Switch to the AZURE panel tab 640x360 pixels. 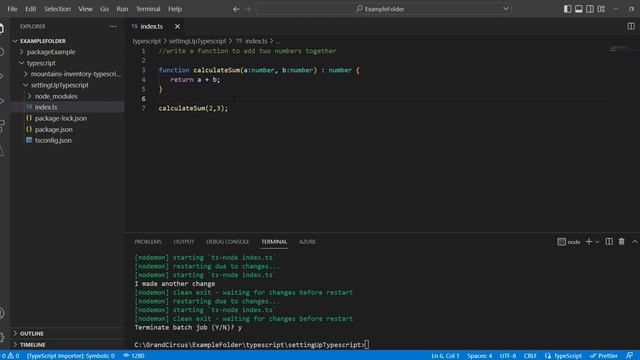(307, 242)
